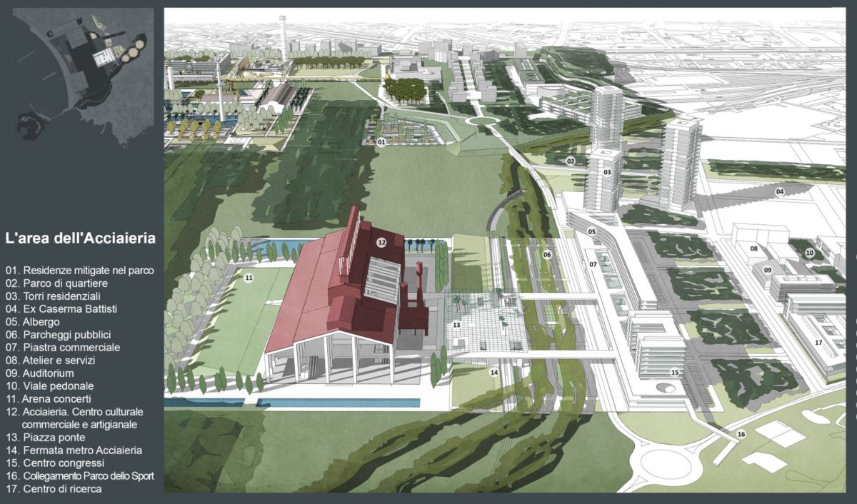This screenshot has height=504, width=857.
Task: Click map marker 12 on the red roof
Action: (381, 243)
